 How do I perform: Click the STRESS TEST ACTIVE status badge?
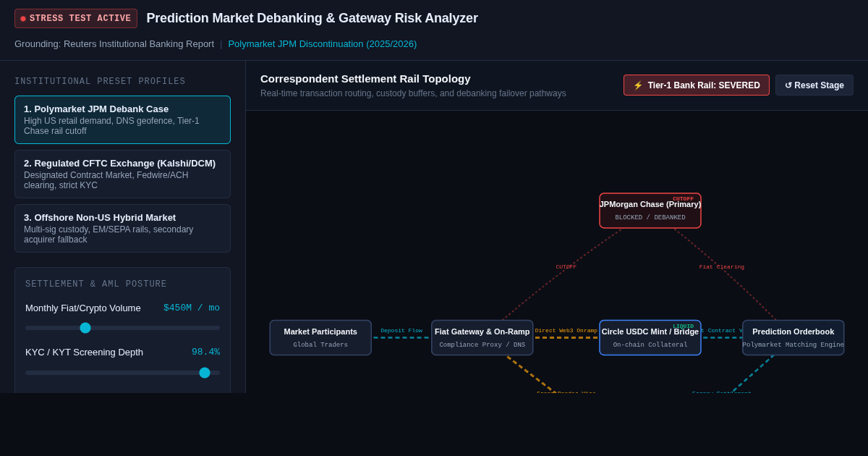pyautogui.click(x=76, y=19)
